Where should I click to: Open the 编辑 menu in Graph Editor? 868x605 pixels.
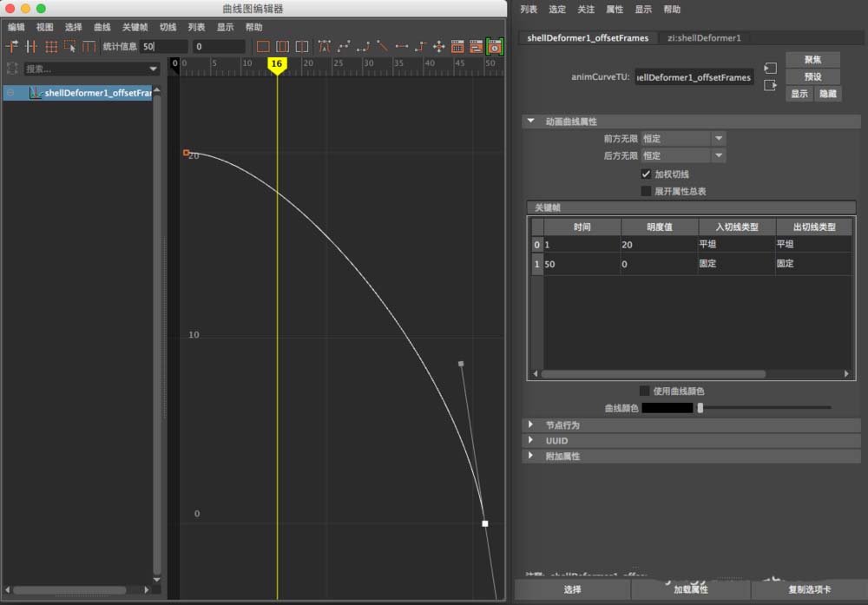click(16, 27)
